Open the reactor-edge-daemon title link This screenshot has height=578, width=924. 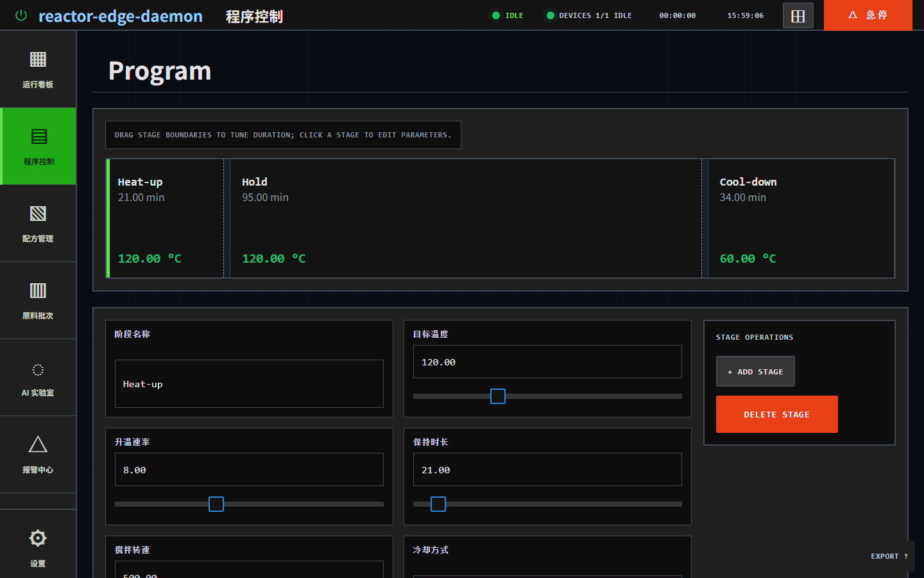[121, 16]
